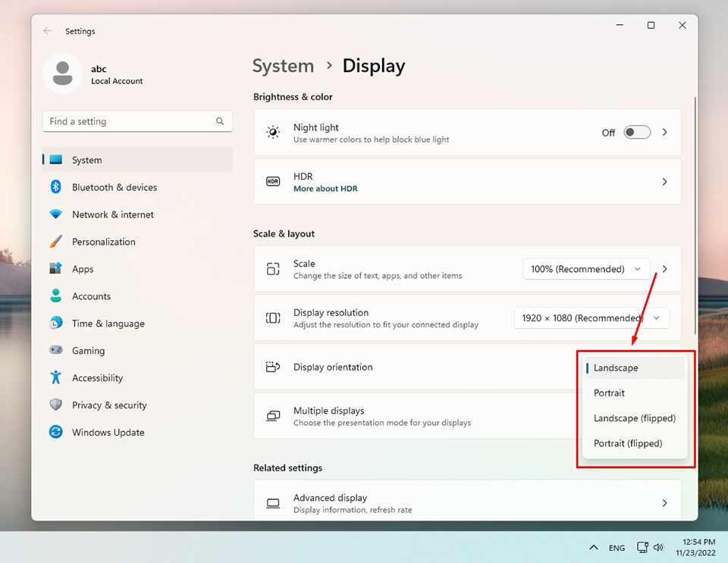Choose Landscape (flipped) orientation

click(634, 418)
